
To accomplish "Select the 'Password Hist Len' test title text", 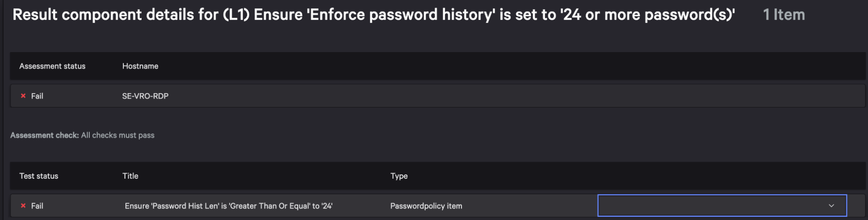I will coord(228,206).
